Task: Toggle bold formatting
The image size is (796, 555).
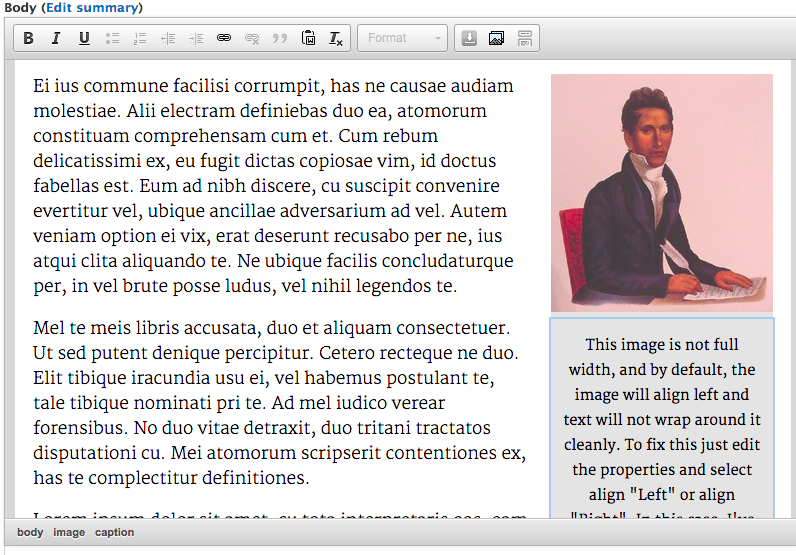Action: [x=28, y=38]
